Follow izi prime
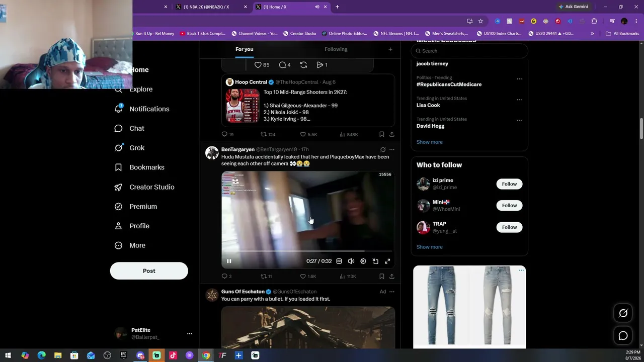Image resolution: width=644 pixels, height=362 pixels. [509, 184]
